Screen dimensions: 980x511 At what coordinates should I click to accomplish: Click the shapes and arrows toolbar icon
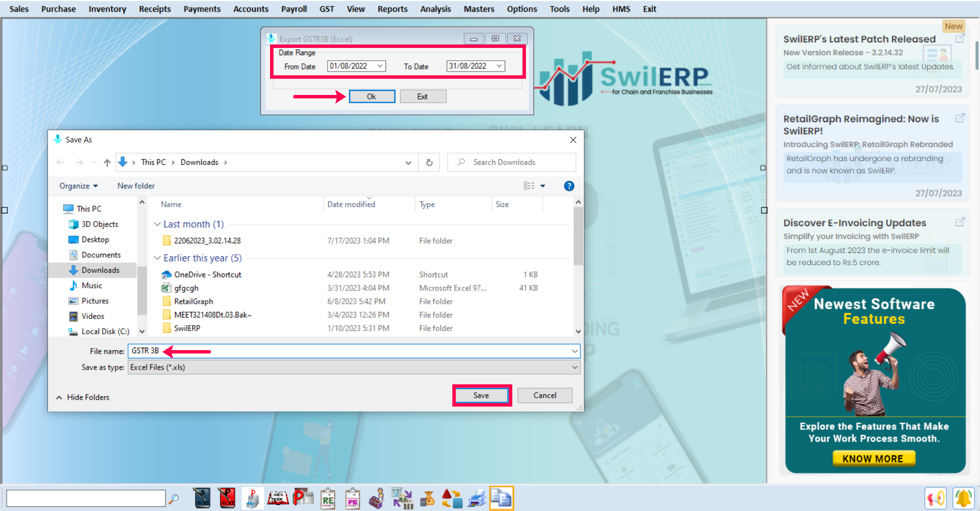pos(452,499)
